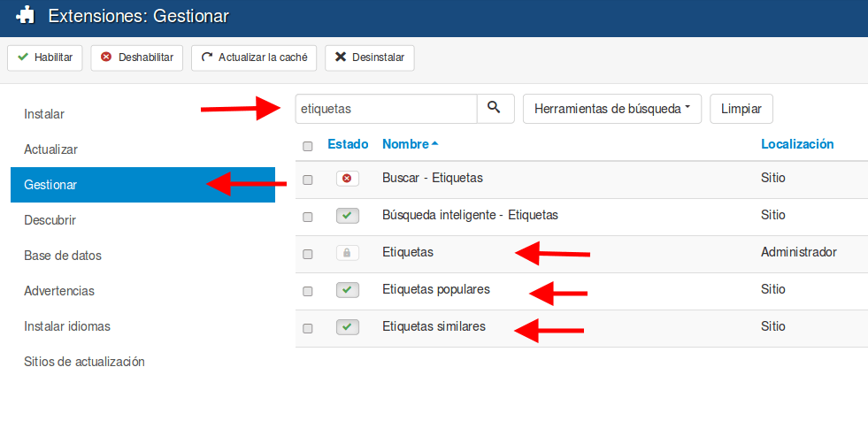Open Instalar idiomas in sidebar
The height and width of the screenshot is (436, 868).
pyautogui.click(x=67, y=326)
